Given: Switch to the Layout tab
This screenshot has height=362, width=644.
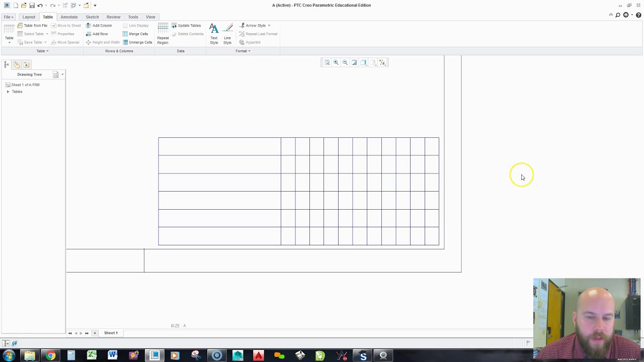Looking at the screenshot, I should 29,17.
